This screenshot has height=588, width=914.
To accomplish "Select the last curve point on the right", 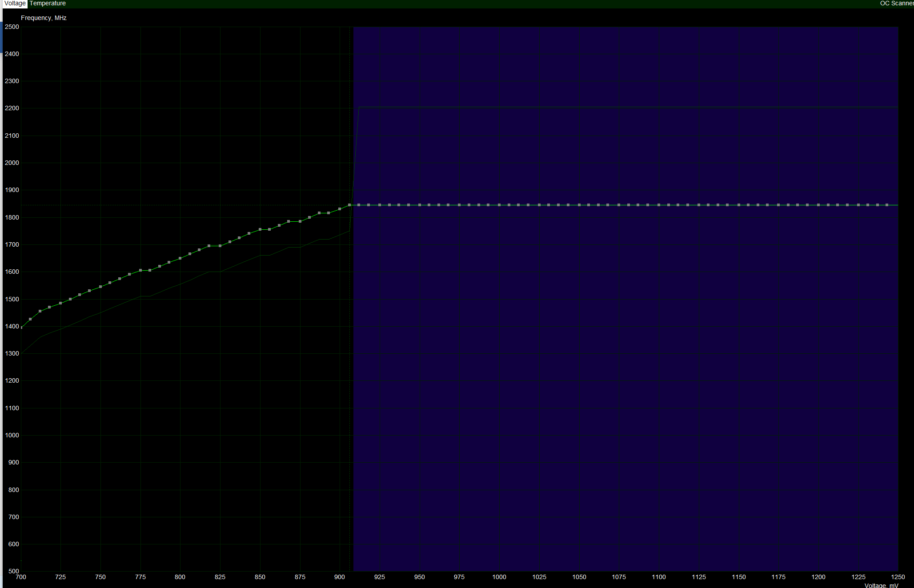I will pyautogui.click(x=887, y=205).
